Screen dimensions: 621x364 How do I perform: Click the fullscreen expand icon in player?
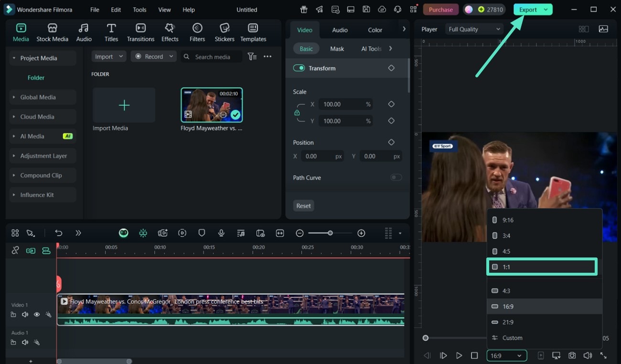[x=603, y=355]
